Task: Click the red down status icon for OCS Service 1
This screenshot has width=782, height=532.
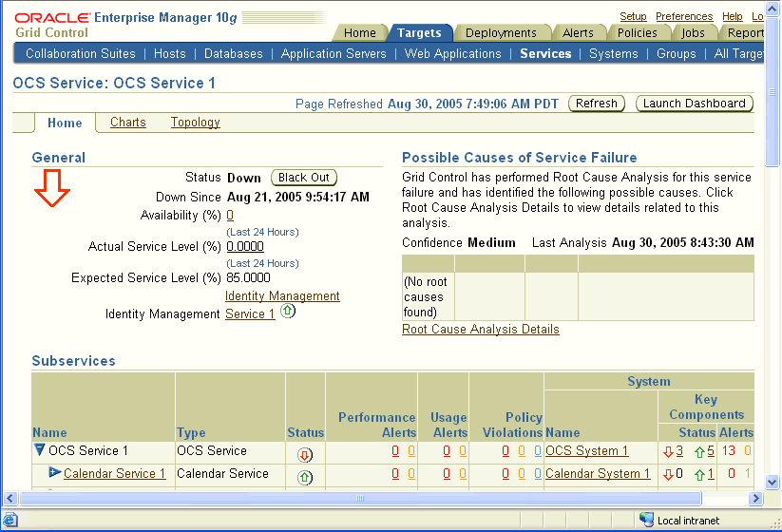Action: pos(305,453)
